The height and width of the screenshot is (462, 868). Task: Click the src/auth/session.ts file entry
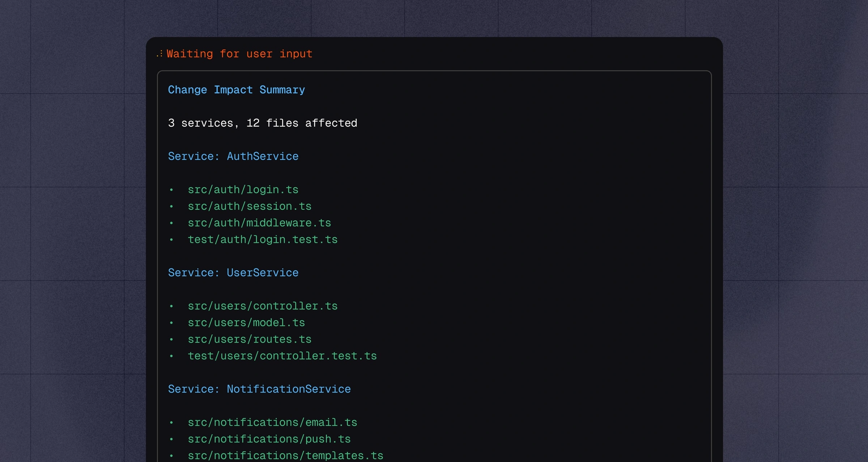tap(250, 206)
